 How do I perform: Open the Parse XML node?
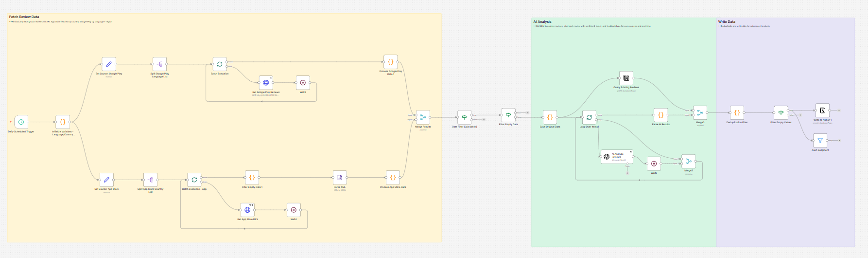pos(340,178)
